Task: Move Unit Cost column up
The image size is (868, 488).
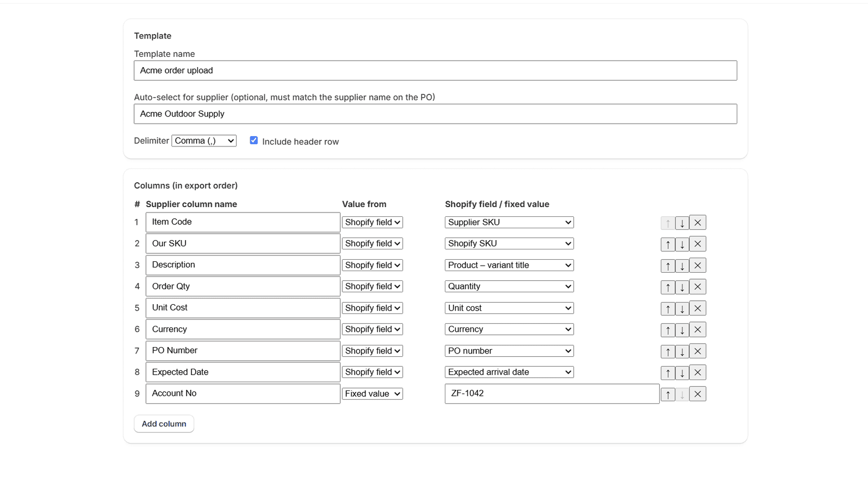Action: point(668,309)
